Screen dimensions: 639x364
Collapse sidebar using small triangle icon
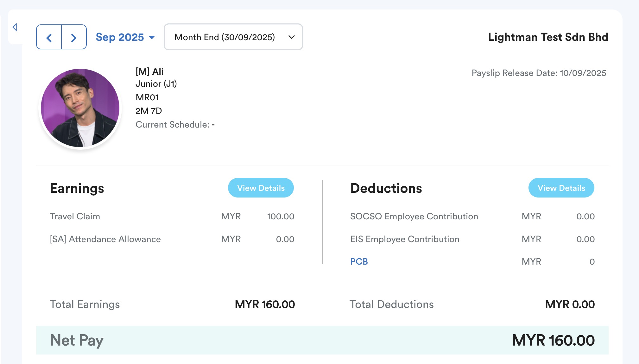click(x=15, y=27)
